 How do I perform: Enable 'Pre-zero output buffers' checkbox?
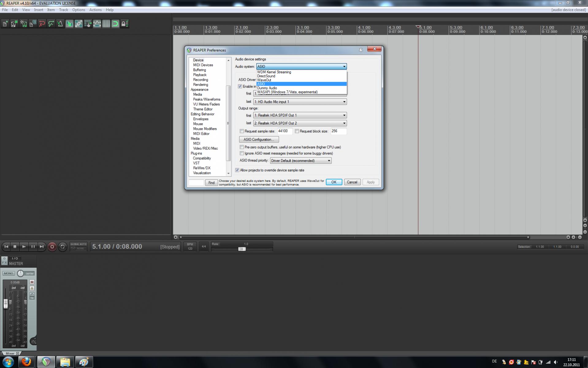pos(242,147)
